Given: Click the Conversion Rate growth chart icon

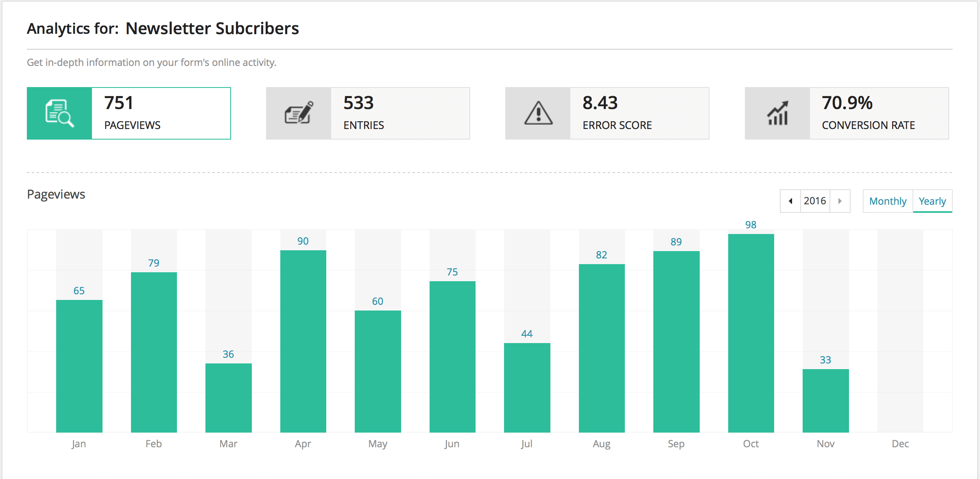Looking at the screenshot, I should [777, 114].
